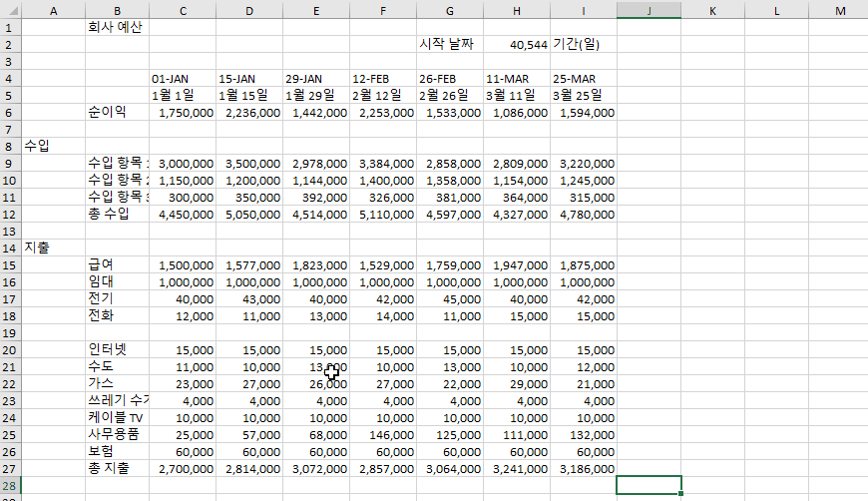Click the 쓰레기 수거 row label
The width and height of the screenshot is (868, 501).
(x=117, y=401)
